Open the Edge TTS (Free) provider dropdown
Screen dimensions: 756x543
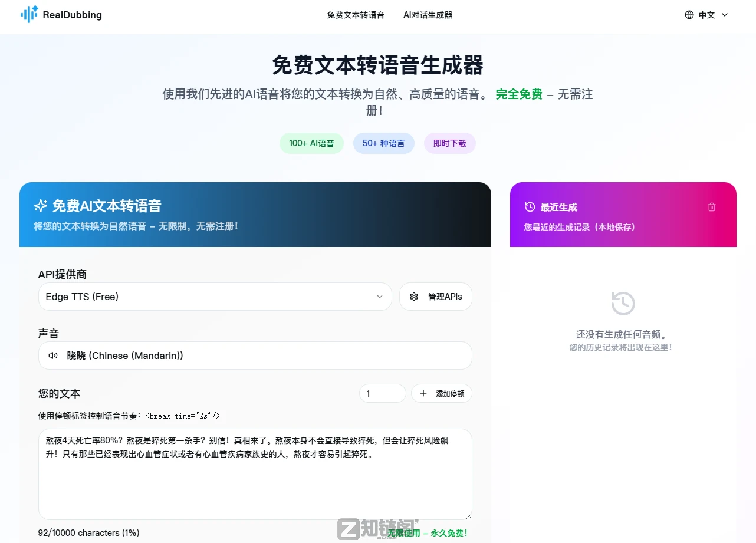point(215,297)
